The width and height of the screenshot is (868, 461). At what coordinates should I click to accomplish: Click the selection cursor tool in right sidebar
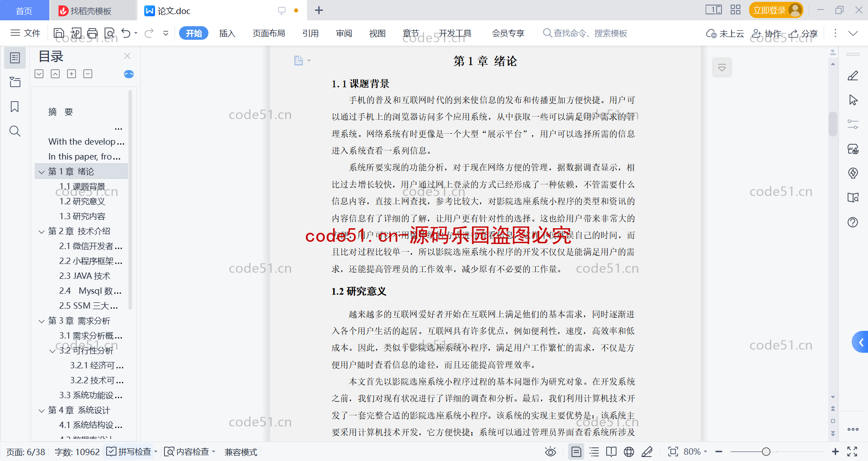[x=853, y=100]
